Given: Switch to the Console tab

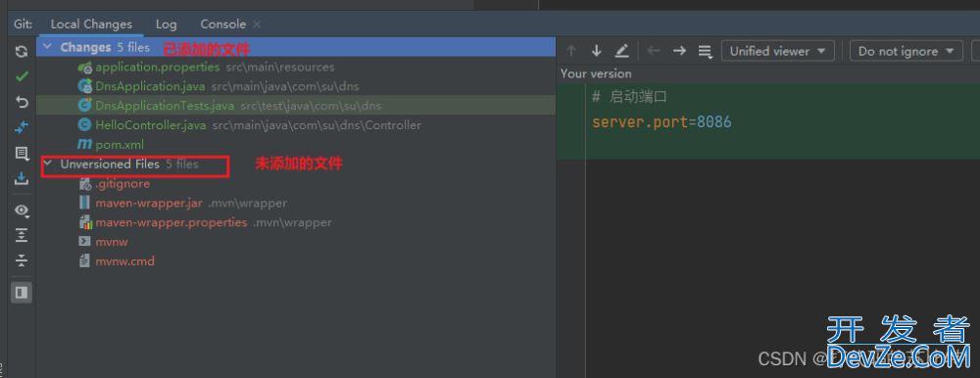Looking at the screenshot, I should (x=222, y=24).
